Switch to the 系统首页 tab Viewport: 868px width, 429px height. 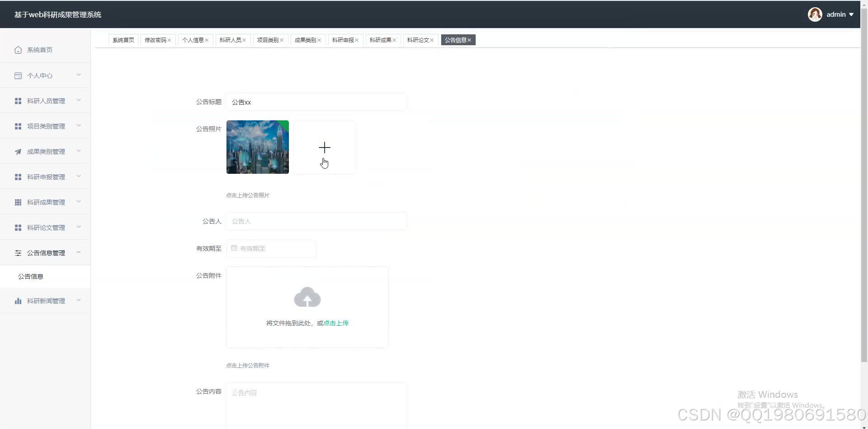pyautogui.click(x=123, y=40)
